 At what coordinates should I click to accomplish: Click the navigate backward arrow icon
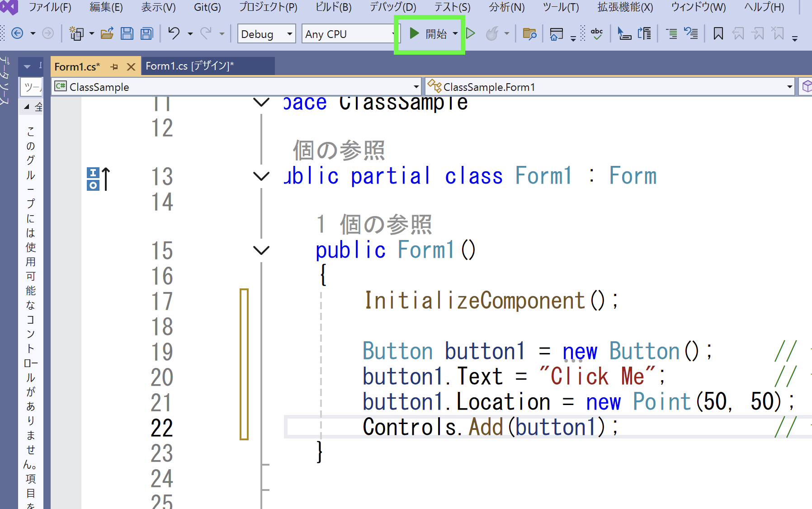tap(17, 33)
